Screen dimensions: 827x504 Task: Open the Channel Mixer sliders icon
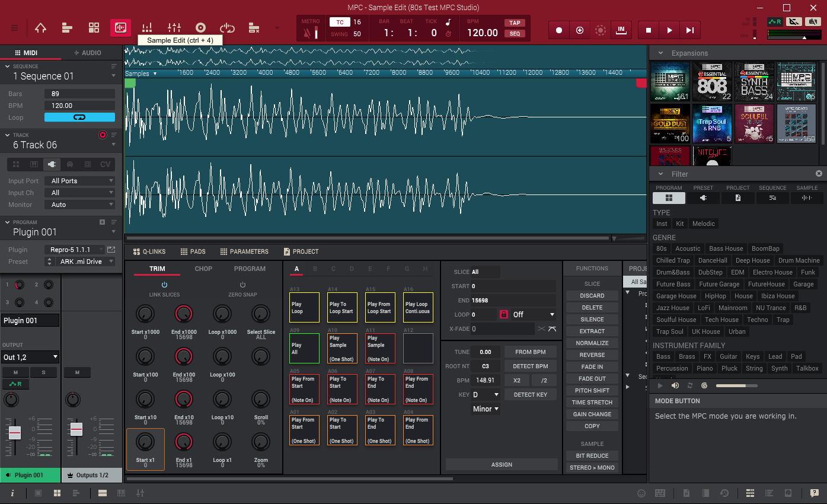[x=174, y=28]
